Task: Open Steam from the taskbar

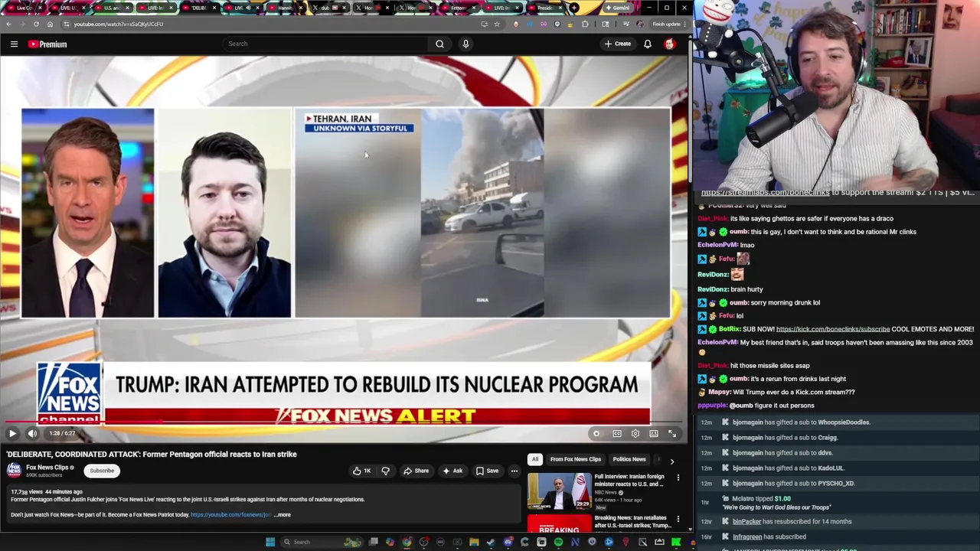Action: click(491, 542)
